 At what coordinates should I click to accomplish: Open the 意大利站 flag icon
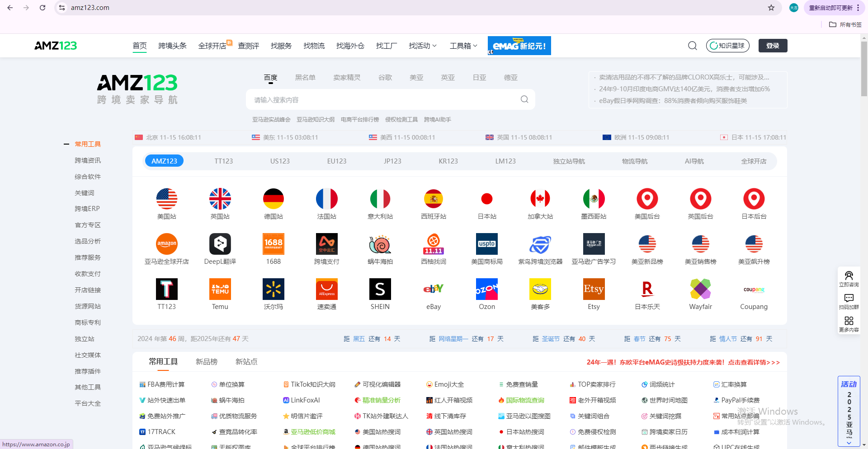pyautogui.click(x=380, y=199)
